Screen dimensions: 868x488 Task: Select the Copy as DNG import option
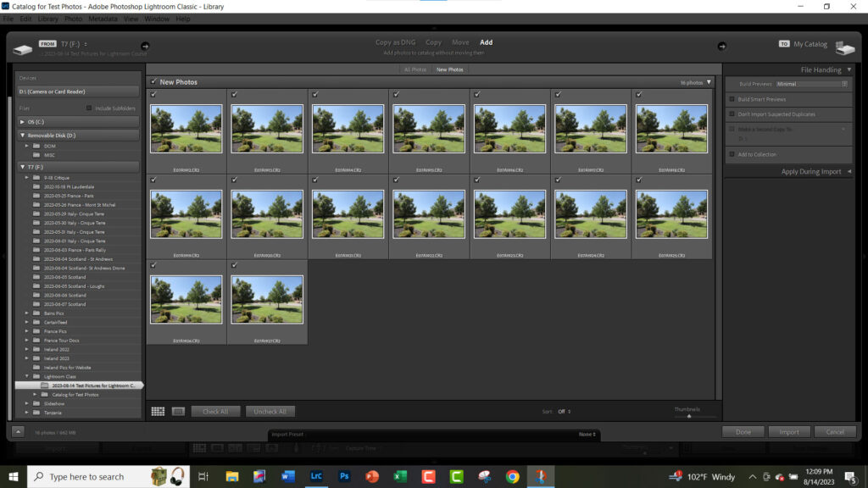pyautogui.click(x=397, y=42)
